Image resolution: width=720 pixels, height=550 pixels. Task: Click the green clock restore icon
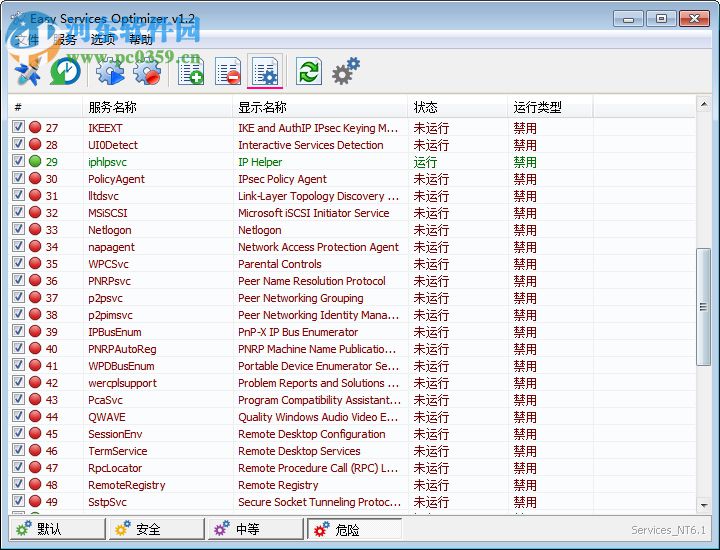coord(65,72)
